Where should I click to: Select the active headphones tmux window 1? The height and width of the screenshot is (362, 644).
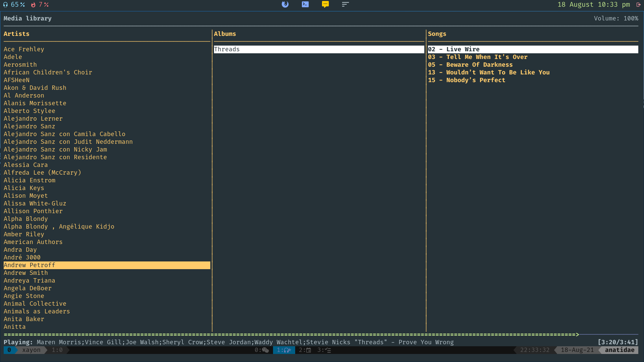(x=284, y=350)
